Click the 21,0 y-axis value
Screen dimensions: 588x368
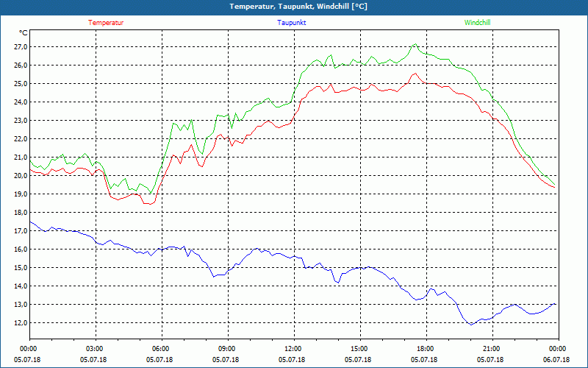(x=21, y=158)
